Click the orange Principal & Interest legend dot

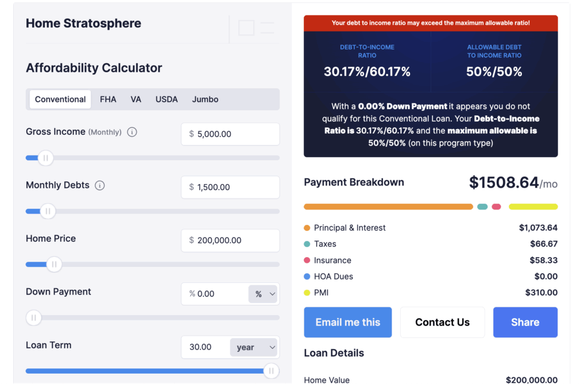pyautogui.click(x=307, y=228)
